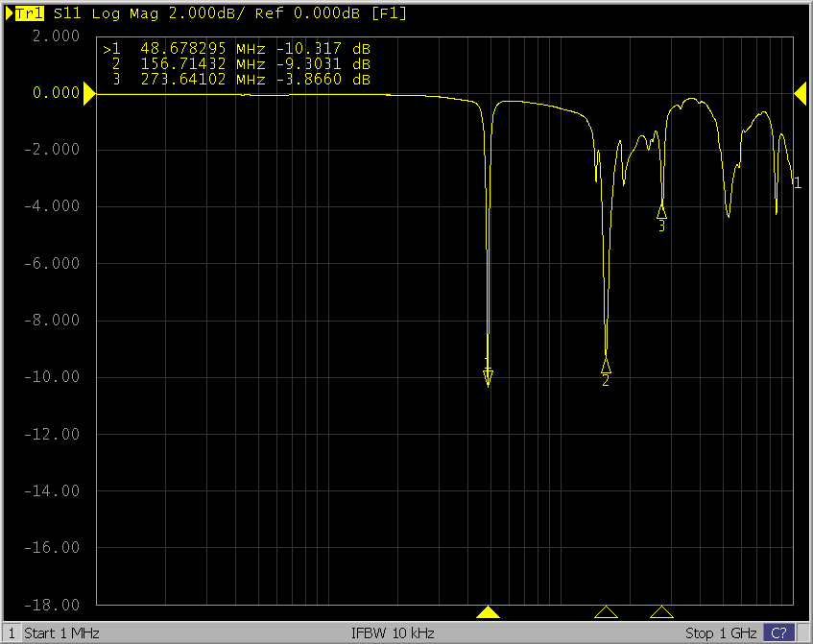
Task: Click the IFBW 10 kHz setting
Action: click(x=394, y=633)
